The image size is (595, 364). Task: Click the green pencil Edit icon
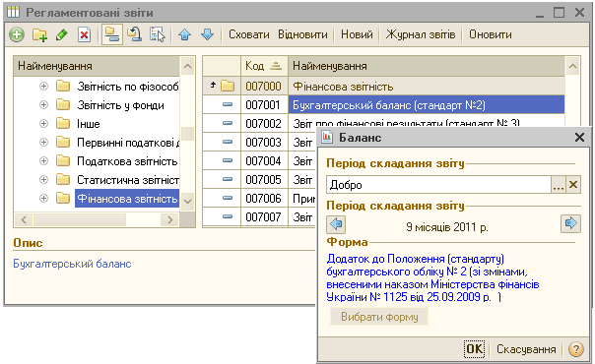point(62,34)
